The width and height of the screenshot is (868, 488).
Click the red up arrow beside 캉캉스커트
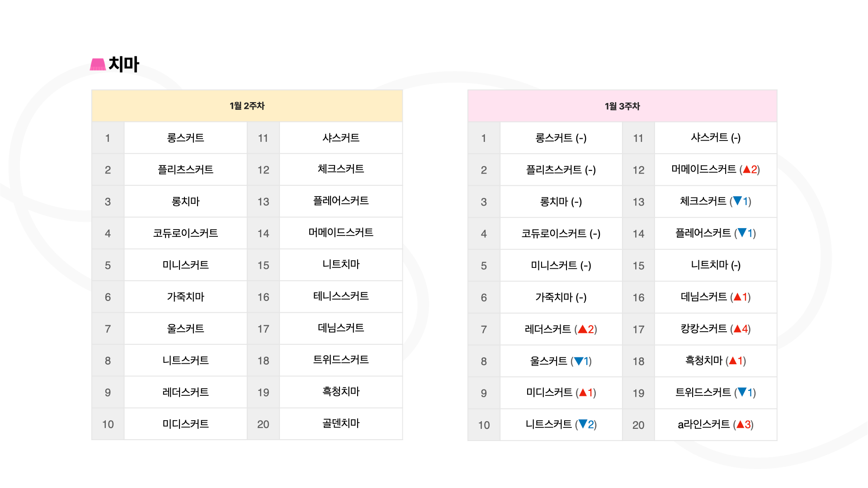(x=737, y=328)
